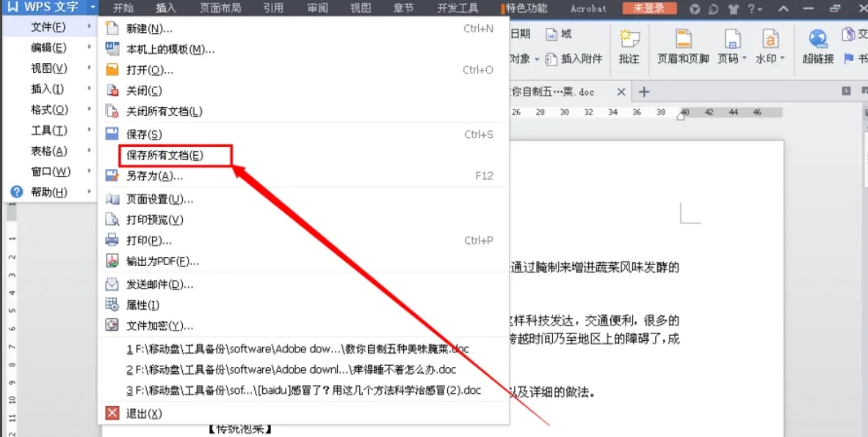The image size is (868, 437).
Task: Open the WPS 文字 dropdown arrow
Action: [x=93, y=7]
